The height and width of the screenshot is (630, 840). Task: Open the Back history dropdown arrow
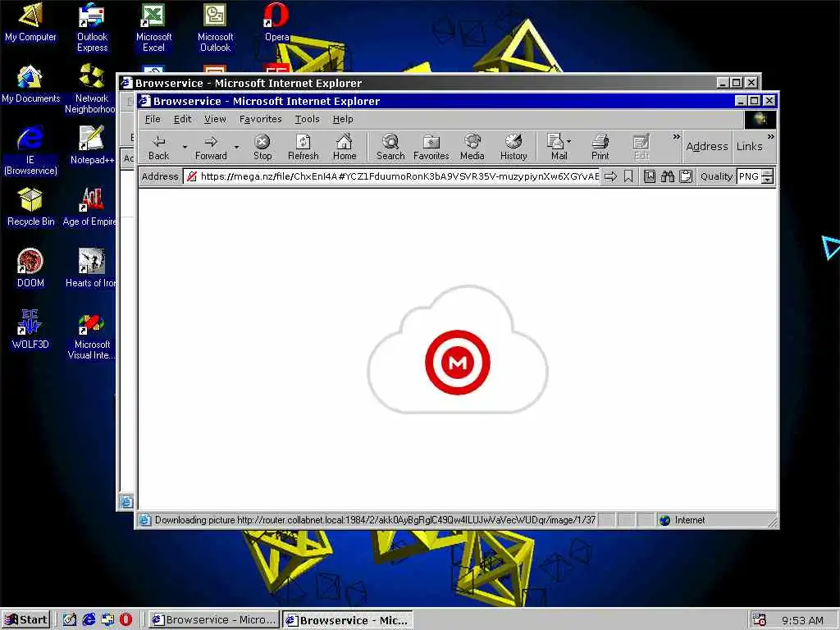[x=185, y=147]
